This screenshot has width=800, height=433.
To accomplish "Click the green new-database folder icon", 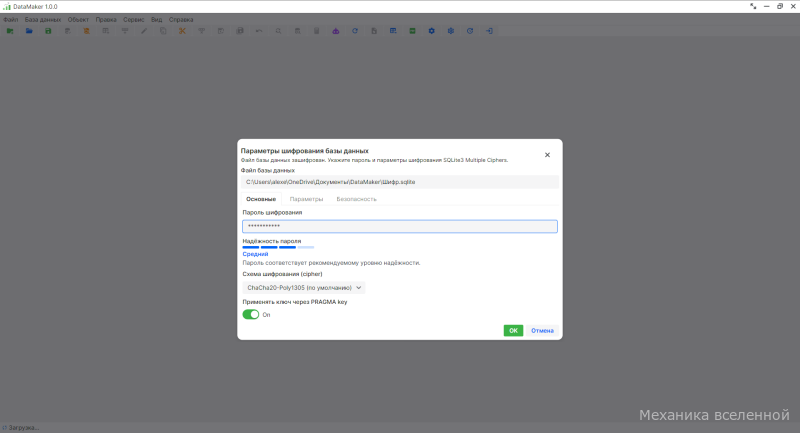I will (10, 31).
